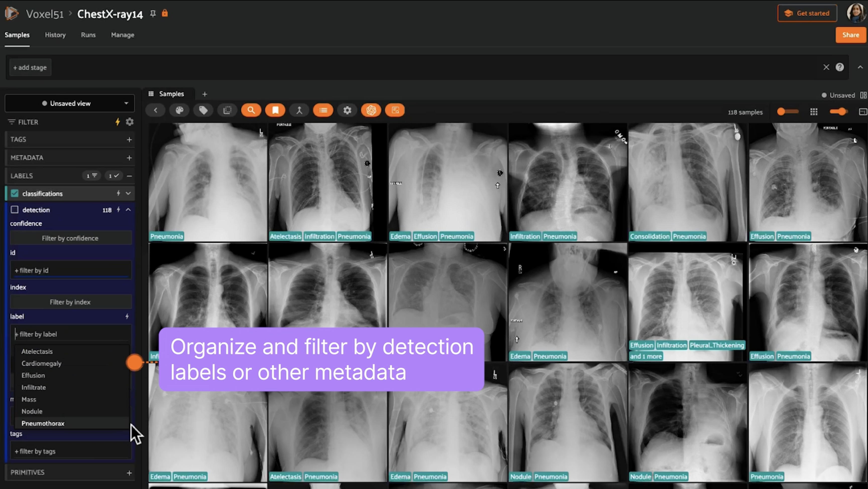
Task: Click the tag samples icon
Action: point(203,110)
